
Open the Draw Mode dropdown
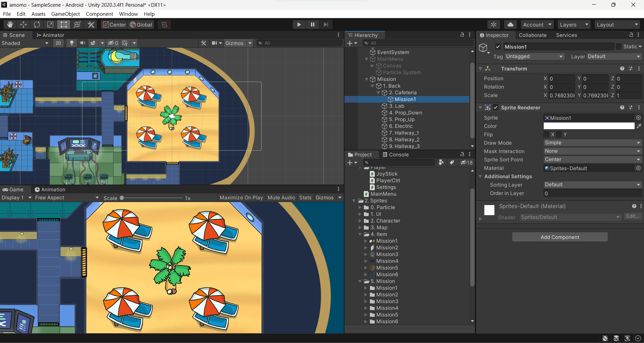pos(592,143)
